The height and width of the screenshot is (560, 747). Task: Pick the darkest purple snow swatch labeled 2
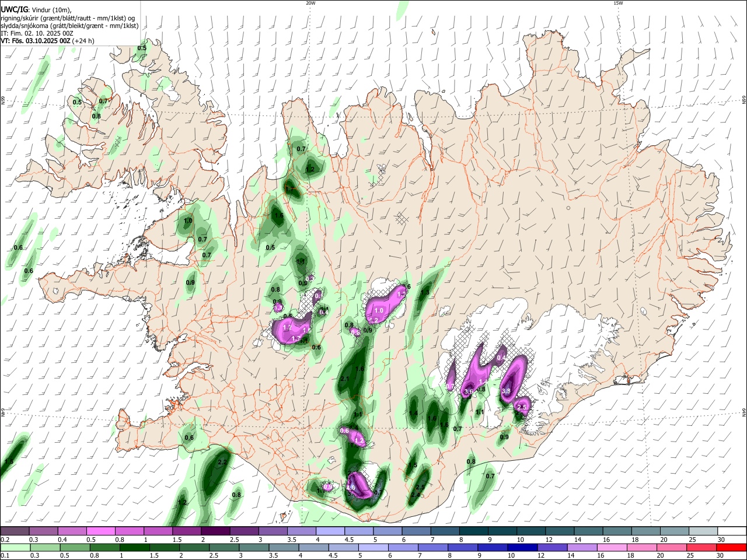pos(216,531)
